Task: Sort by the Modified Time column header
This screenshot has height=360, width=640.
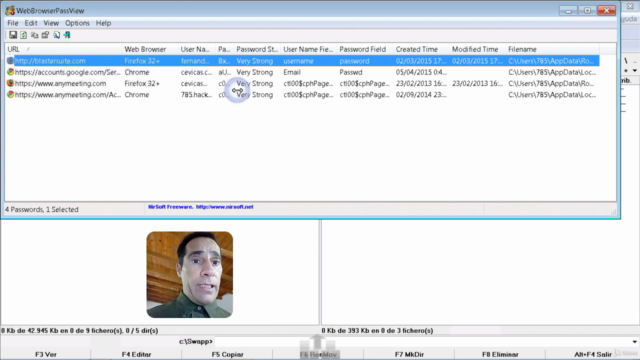Action: 478,49
